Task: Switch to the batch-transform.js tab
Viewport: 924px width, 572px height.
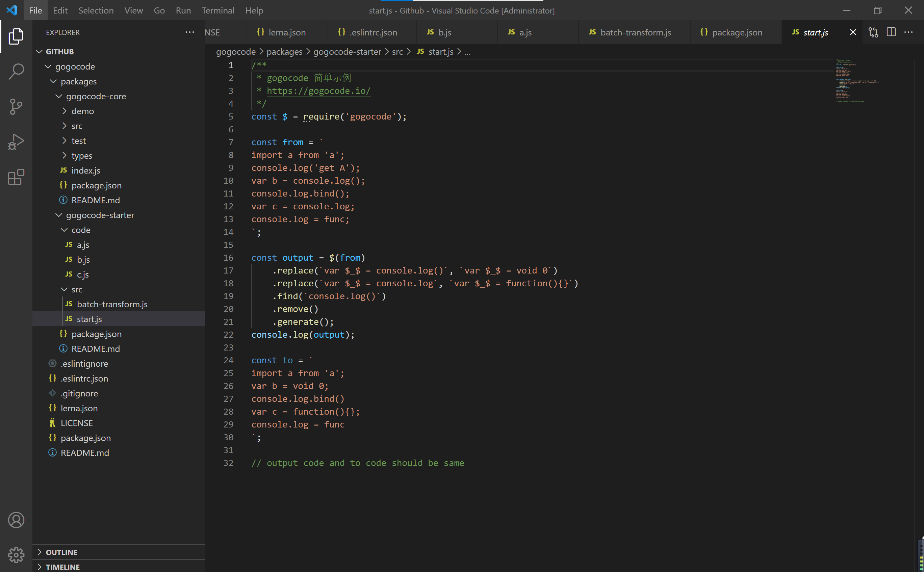Action: tap(634, 32)
